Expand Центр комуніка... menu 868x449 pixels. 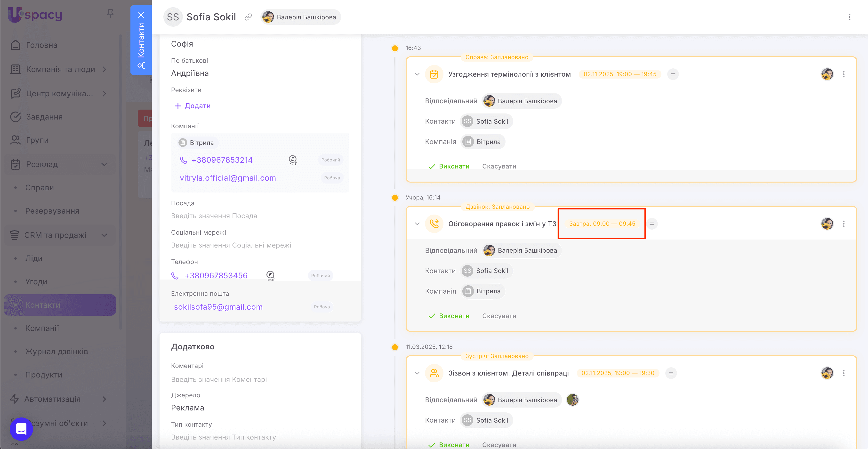click(x=104, y=94)
